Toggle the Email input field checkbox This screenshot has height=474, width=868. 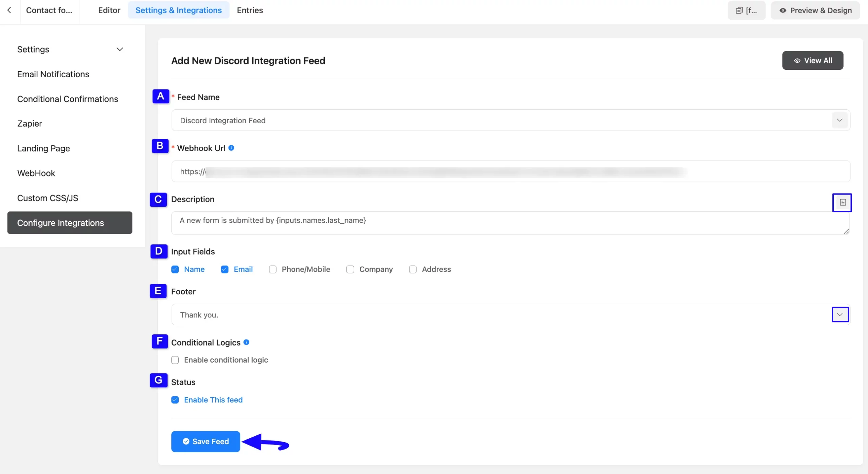[x=224, y=269]
